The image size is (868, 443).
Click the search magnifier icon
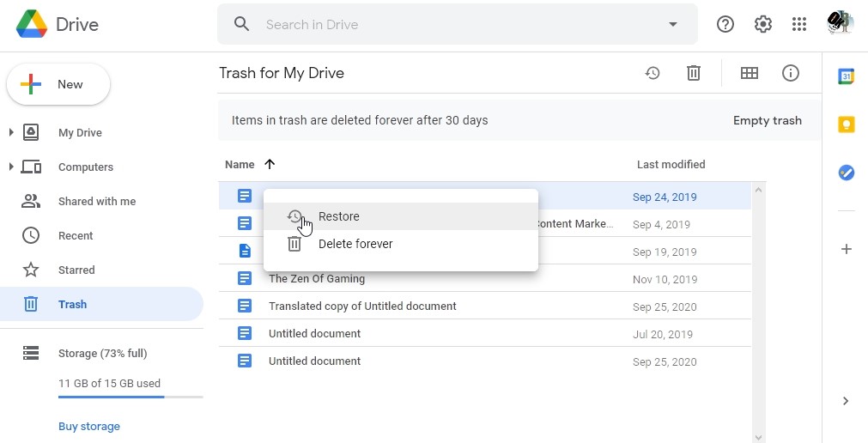241,24
